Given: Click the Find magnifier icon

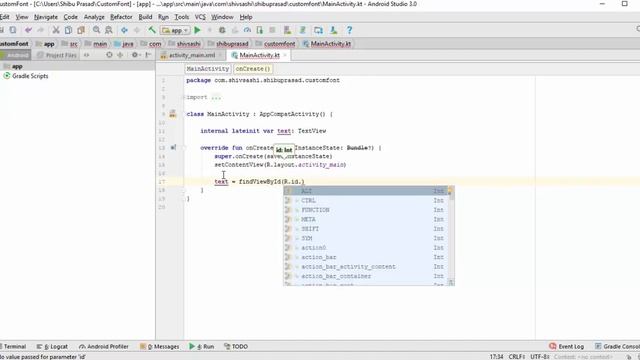Looking at the screenshot, I should 96,30.
